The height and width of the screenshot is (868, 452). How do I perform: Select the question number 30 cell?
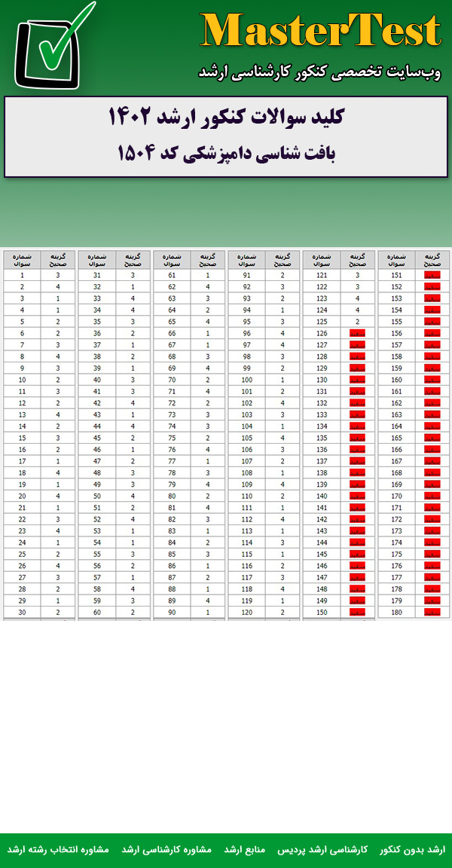pyautogui.click(x=23, y=613)
